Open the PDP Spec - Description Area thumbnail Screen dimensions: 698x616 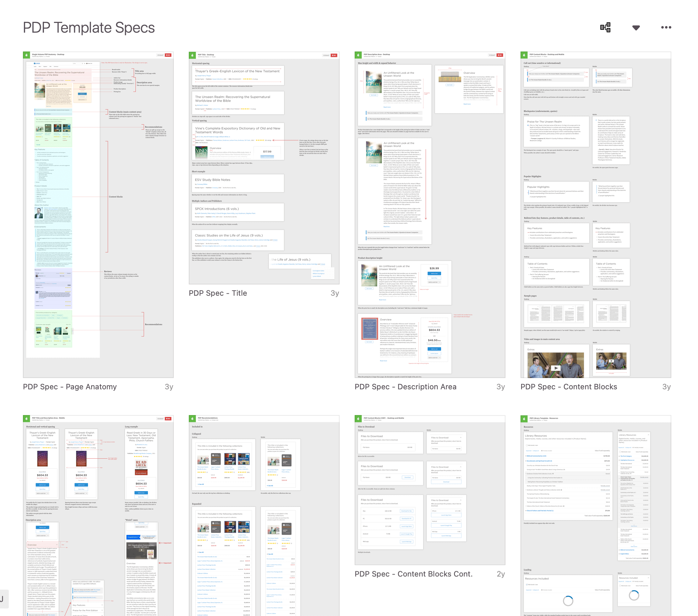[430, 215]
